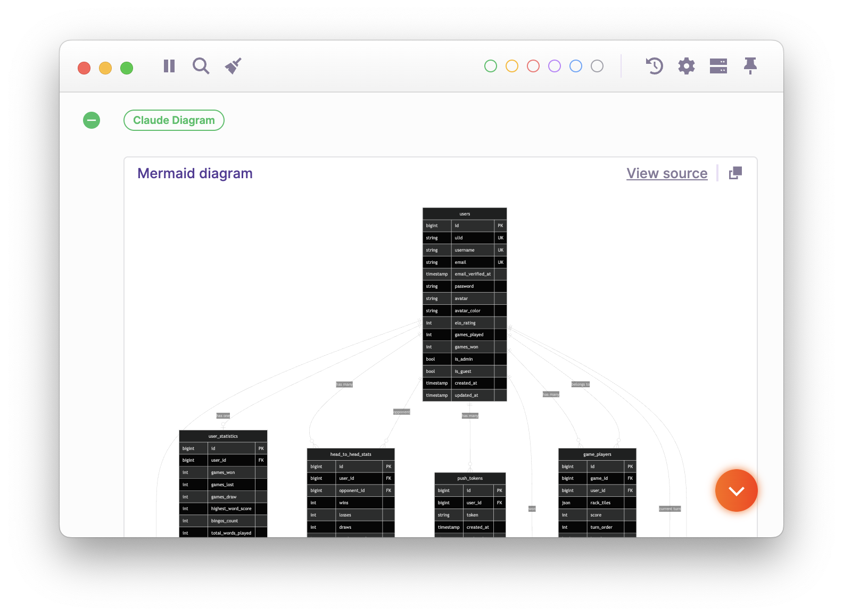Open search with the magnifying glass icon
843x616 pixels.
(x=201, y=66)
